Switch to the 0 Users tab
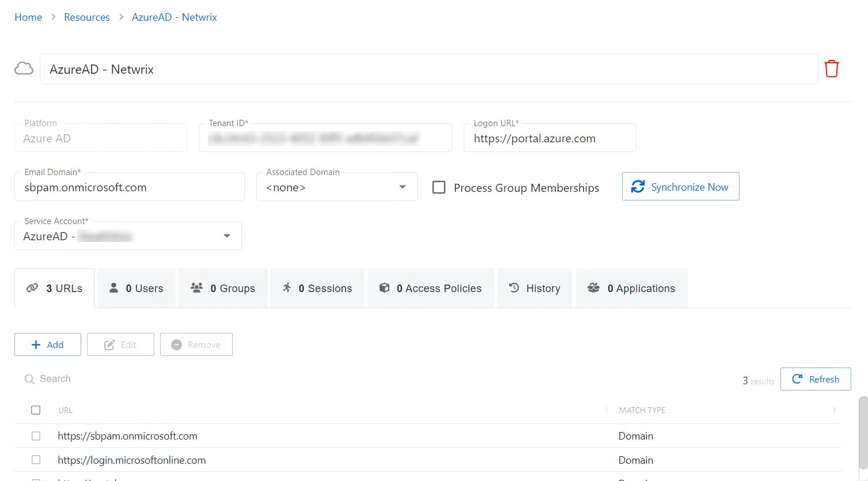 pos(137,288)
